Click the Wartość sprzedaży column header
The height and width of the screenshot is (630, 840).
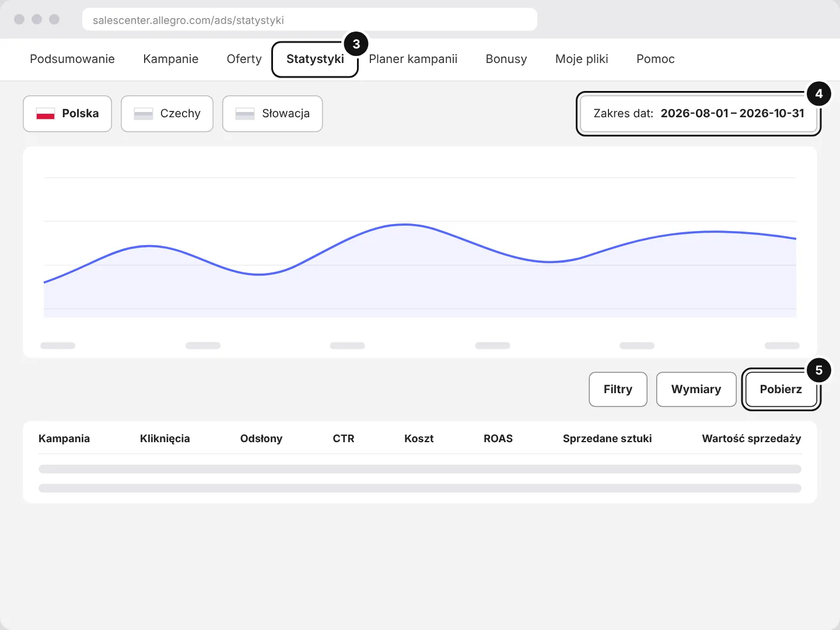751,439
